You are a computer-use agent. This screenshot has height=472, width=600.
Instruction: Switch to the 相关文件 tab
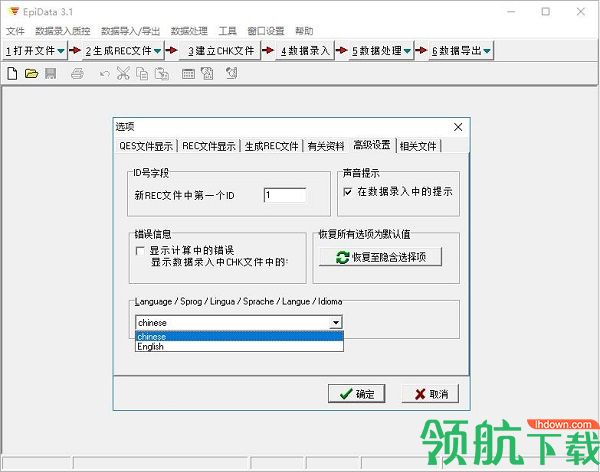click(x=418, y=146)
